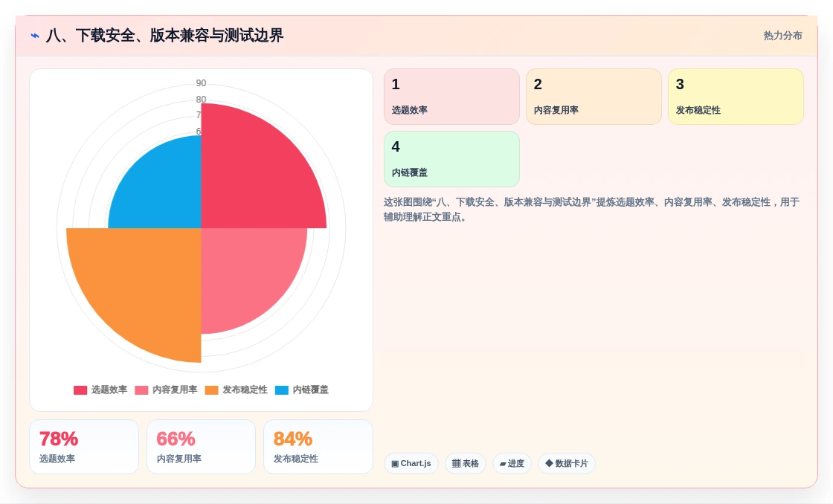Image resolution: width=833 pixels, height=504 pixels.
Task: Click the Chart.js tag
Action: [x=411, y=464]
